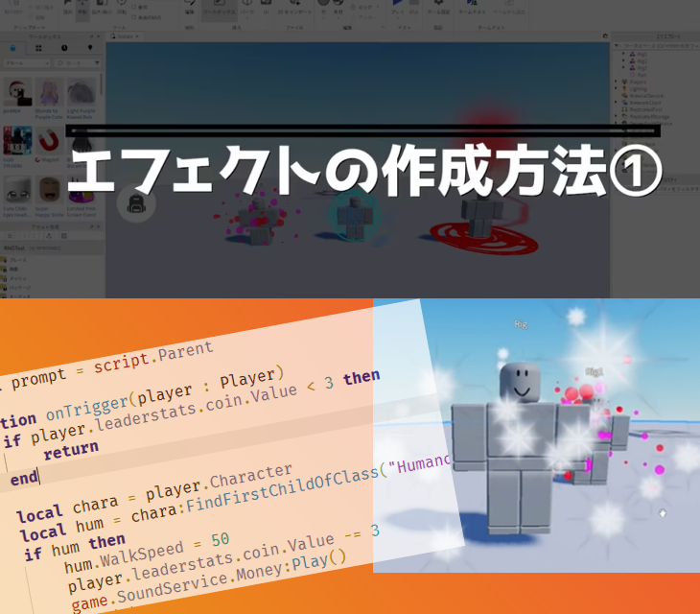The height and width of the screenshot is (614, 700).
Task: Expand the ReplicatedStorage service
Action: click(617, 116)
